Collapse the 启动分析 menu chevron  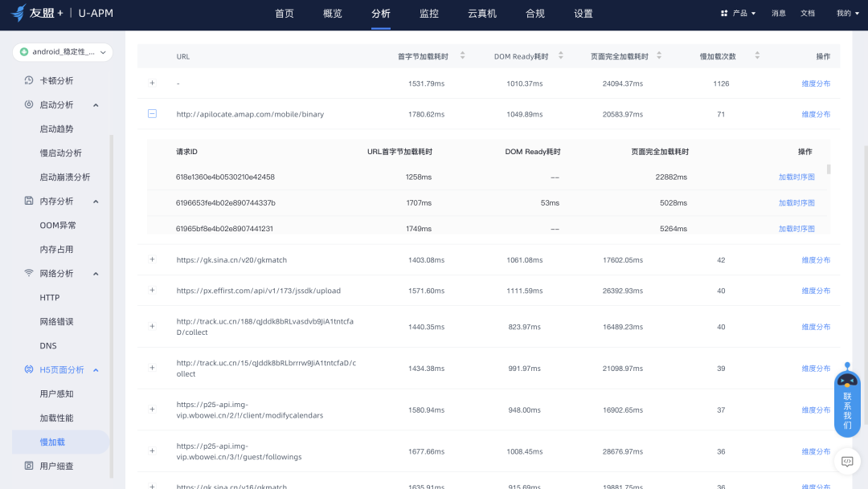(x=96, y=105)
